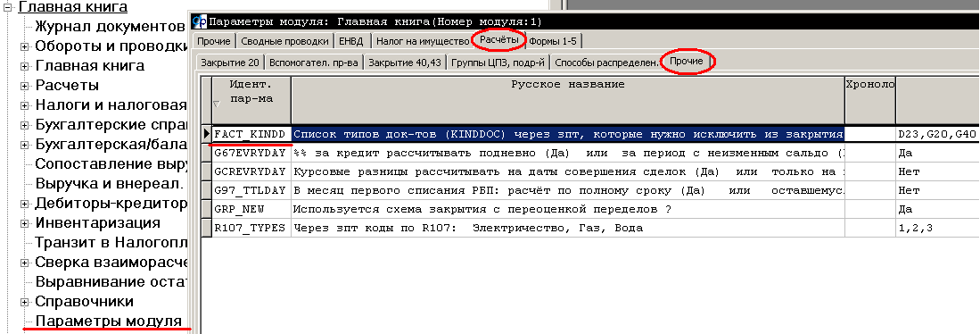
Task: Expand the Бухгалтерская/баланс node
Action: click(x=25, y=145)
